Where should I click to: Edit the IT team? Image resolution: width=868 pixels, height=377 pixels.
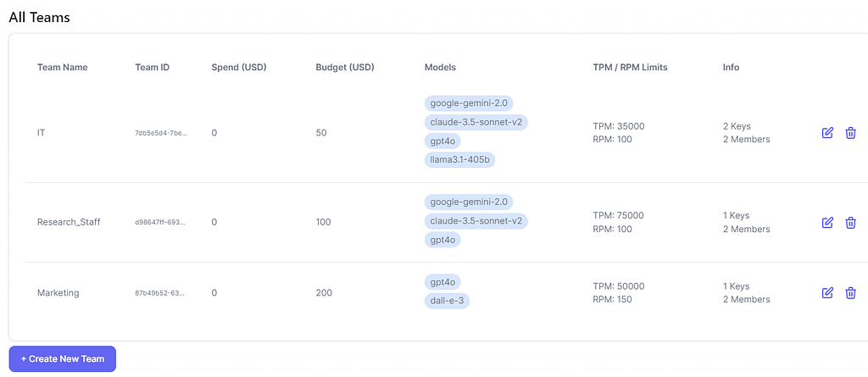click(827, 133)
